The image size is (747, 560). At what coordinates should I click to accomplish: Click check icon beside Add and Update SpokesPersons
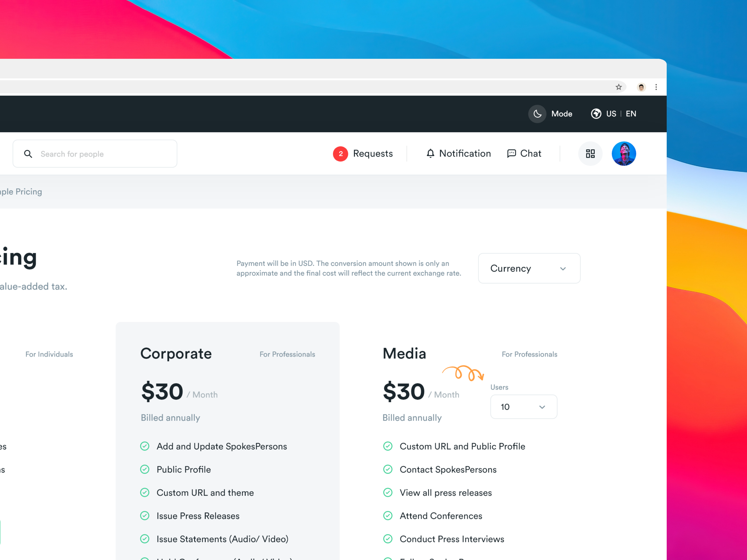point(144,446)
